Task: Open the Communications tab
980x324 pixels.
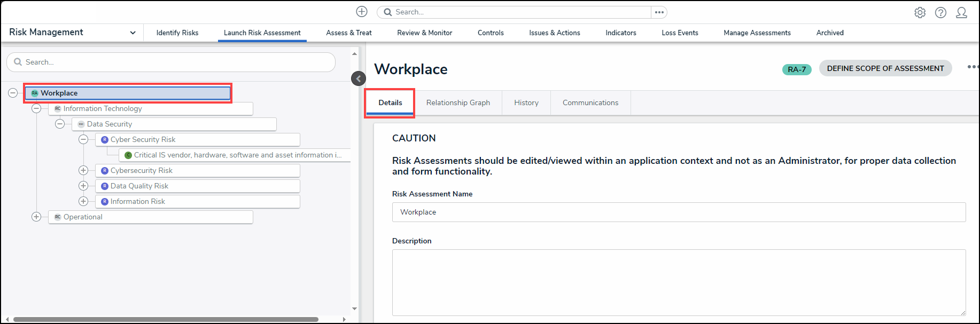Action: coord(590,102)
